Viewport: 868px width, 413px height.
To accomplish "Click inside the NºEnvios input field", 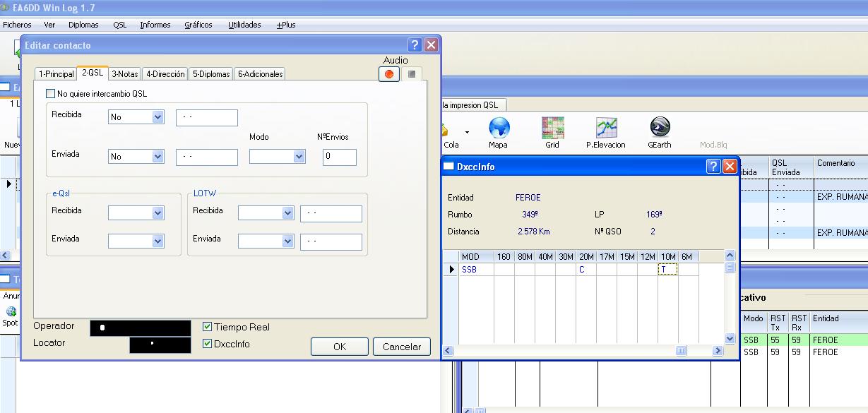I will [x=340, y=157].
